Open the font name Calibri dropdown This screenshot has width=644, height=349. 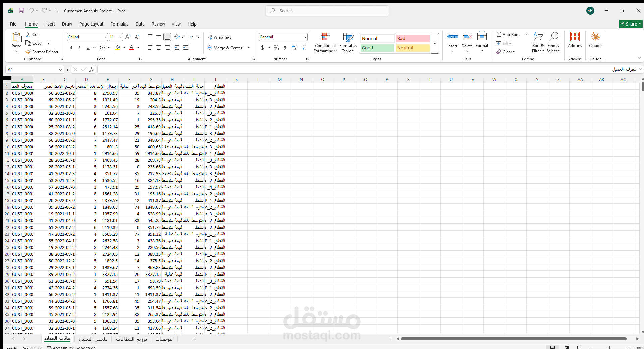pos(106,37)
